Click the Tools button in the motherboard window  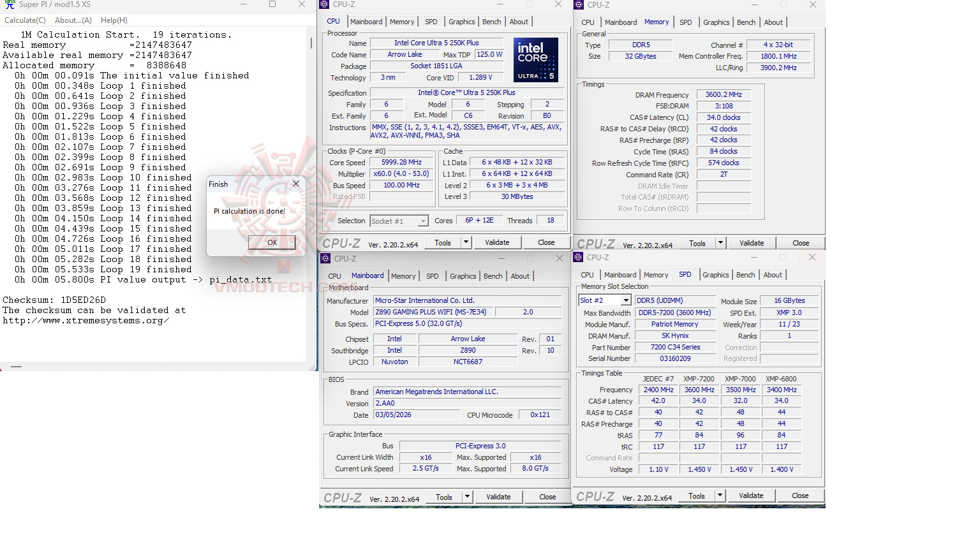point(444,497)
